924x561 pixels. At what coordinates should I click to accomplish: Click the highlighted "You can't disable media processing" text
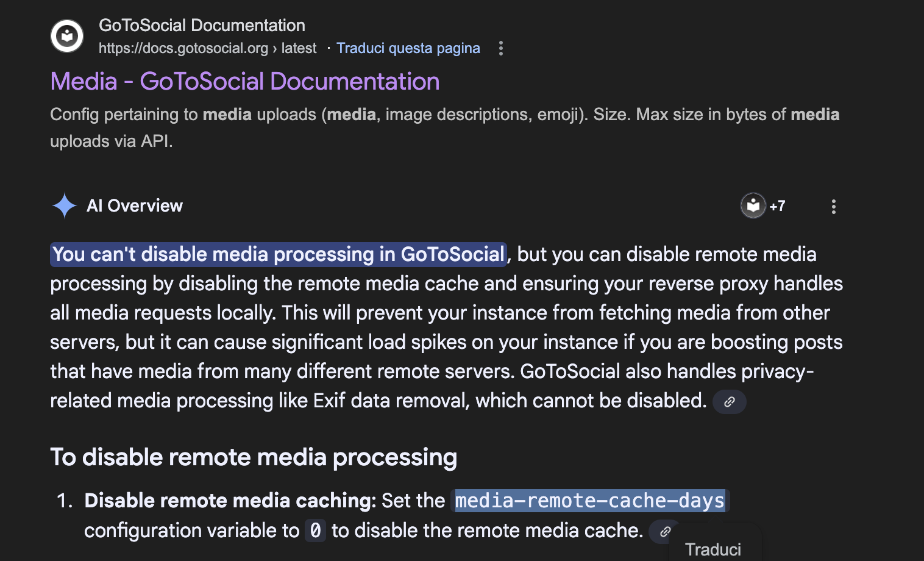pos(279,254)
